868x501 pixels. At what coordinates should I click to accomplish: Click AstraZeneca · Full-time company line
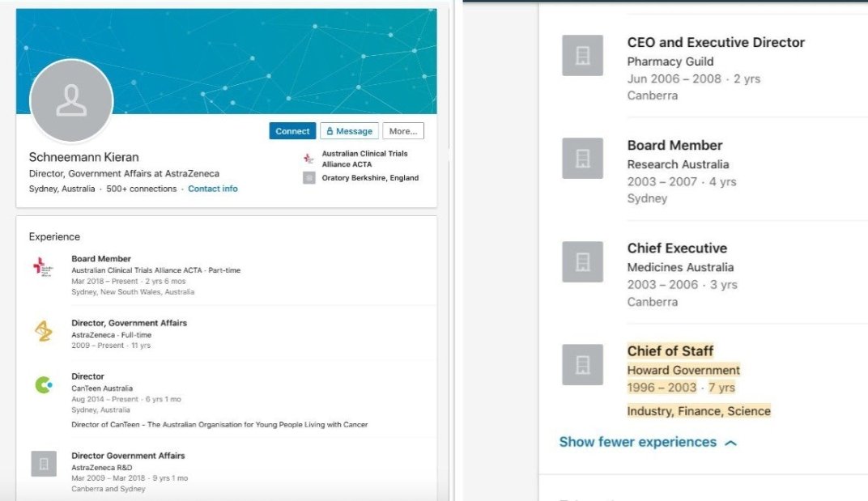click(111, 335)
